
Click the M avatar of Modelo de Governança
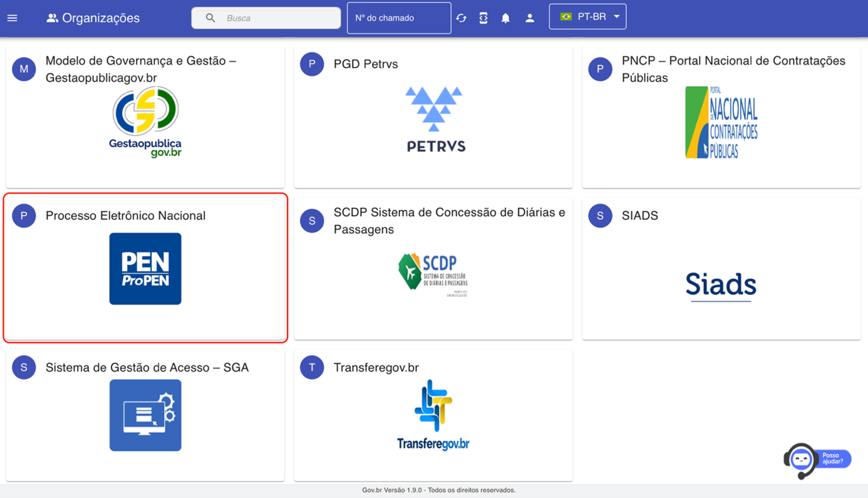(24, 69)
